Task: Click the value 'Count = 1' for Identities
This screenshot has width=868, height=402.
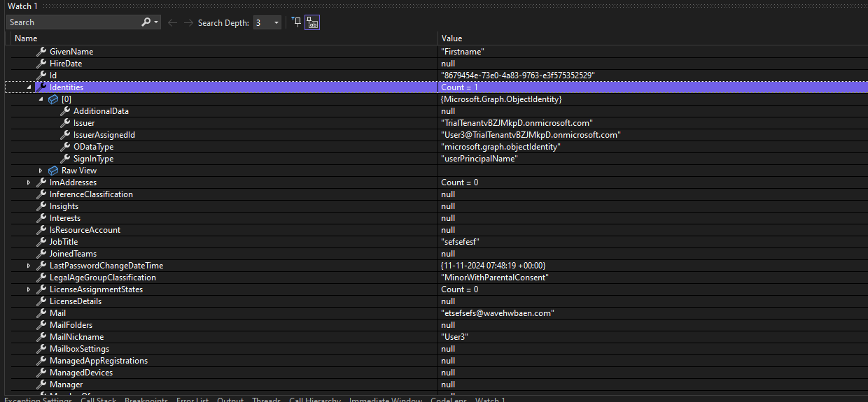Action: (459, 87)
